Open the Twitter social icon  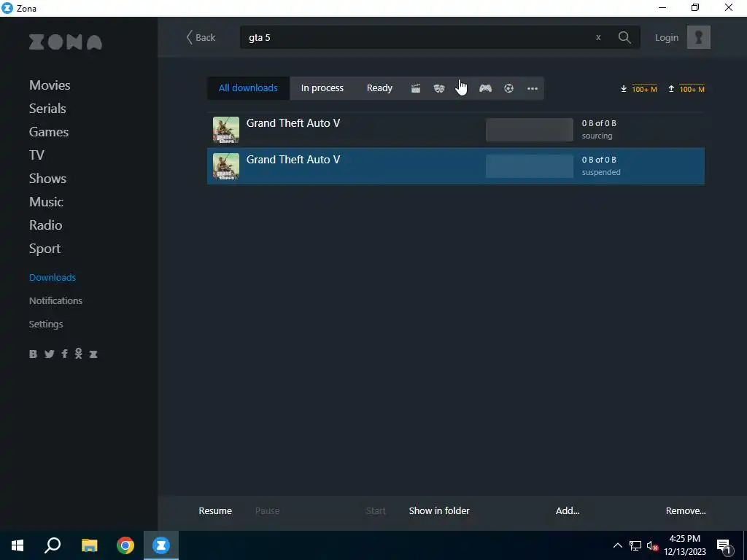click(x=49, y=354)
